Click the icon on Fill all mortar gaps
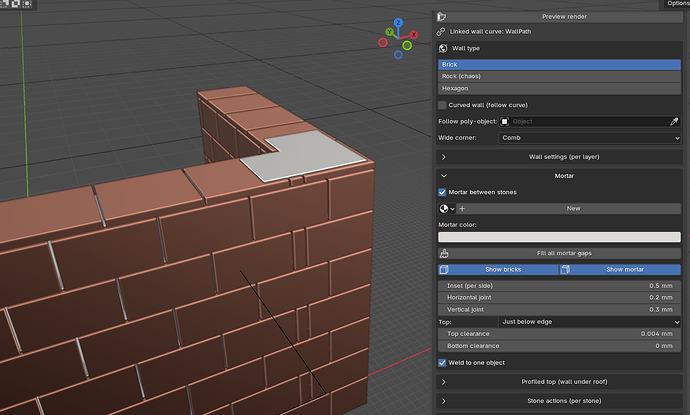The image size is (690, 415). 444,253
